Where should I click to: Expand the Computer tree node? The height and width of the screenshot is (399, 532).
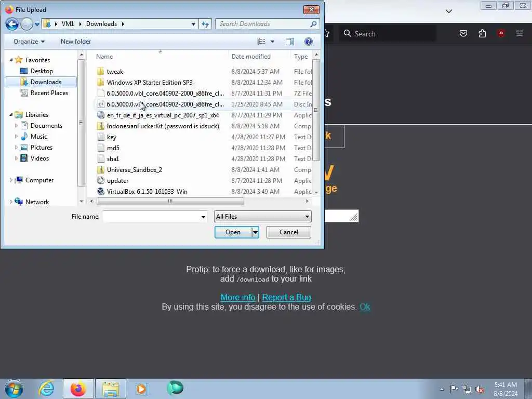(11, 180)
